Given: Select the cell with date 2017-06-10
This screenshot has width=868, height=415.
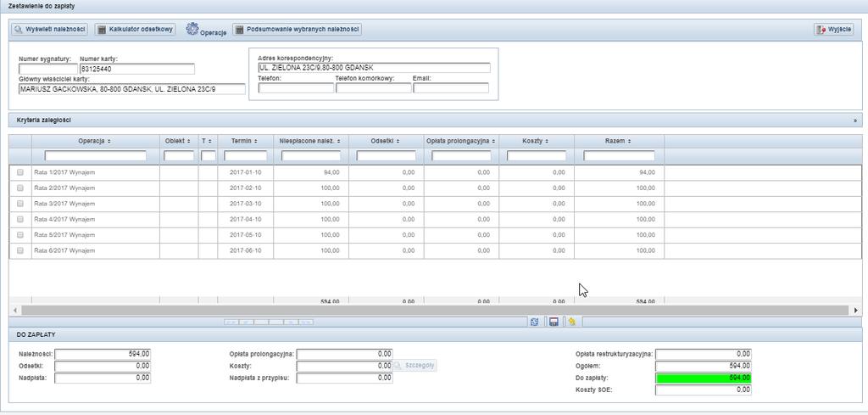Looking at the screenshot, I should click(245, 250).
